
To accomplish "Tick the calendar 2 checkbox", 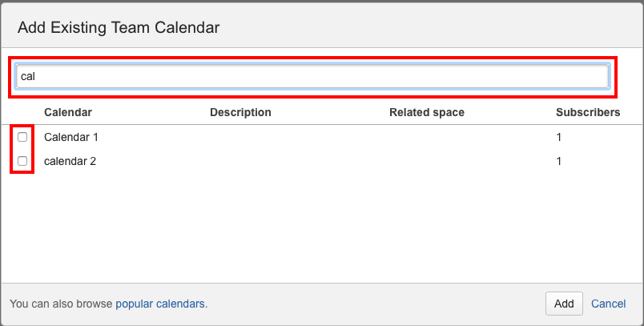I will (x=22, y=161).
